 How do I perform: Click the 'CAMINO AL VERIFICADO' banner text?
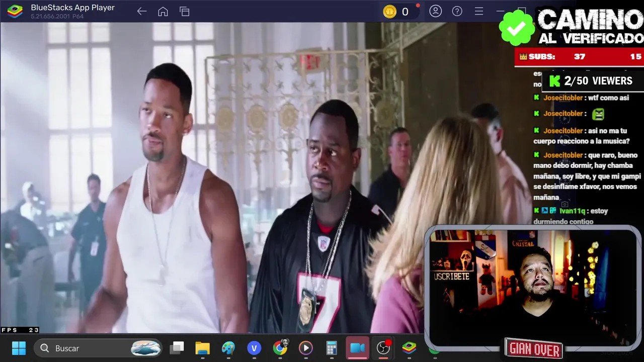590,27
